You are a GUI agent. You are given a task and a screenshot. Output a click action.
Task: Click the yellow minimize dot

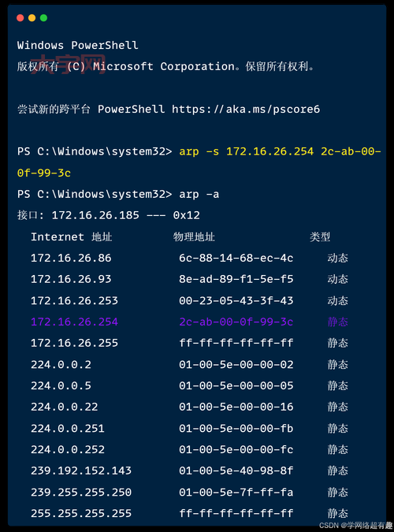tap(32, 18)
